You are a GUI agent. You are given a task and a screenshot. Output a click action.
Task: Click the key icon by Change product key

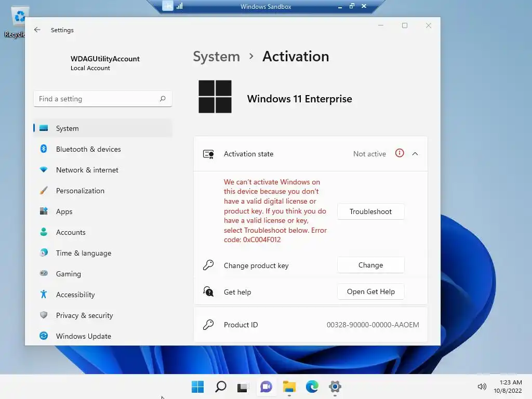pyautogui.click(x=208, y=265)
